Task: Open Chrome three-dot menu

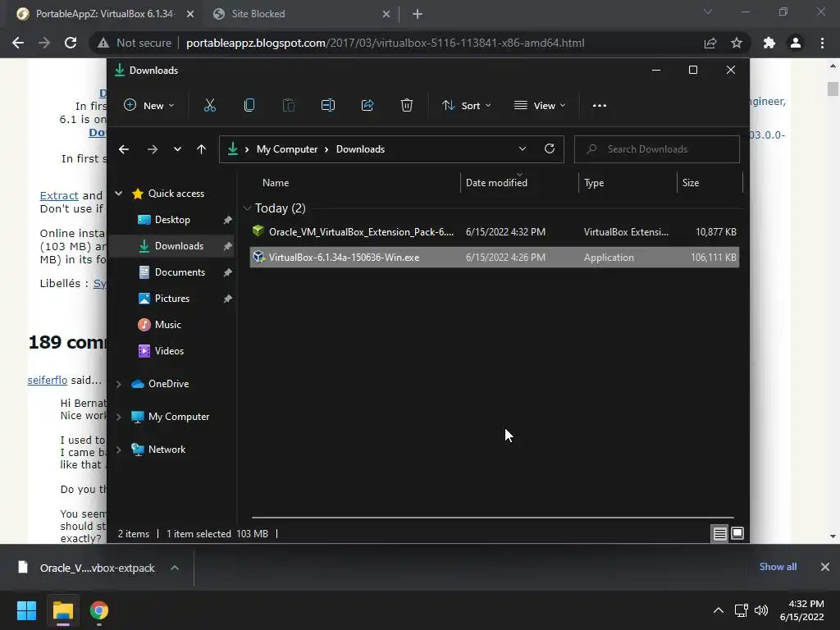Action: point(822,43)
